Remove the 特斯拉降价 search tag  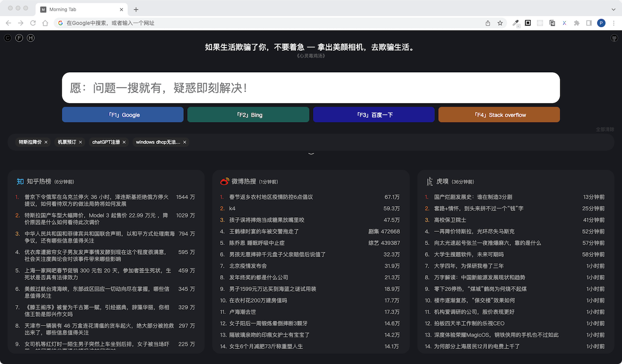point(46,142)
